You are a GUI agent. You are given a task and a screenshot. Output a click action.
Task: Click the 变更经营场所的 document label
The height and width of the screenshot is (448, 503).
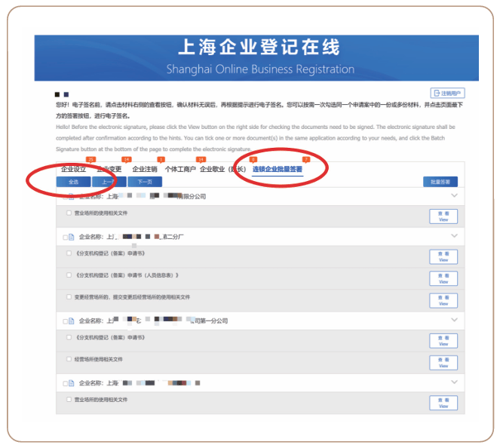[x=132, y=297]
